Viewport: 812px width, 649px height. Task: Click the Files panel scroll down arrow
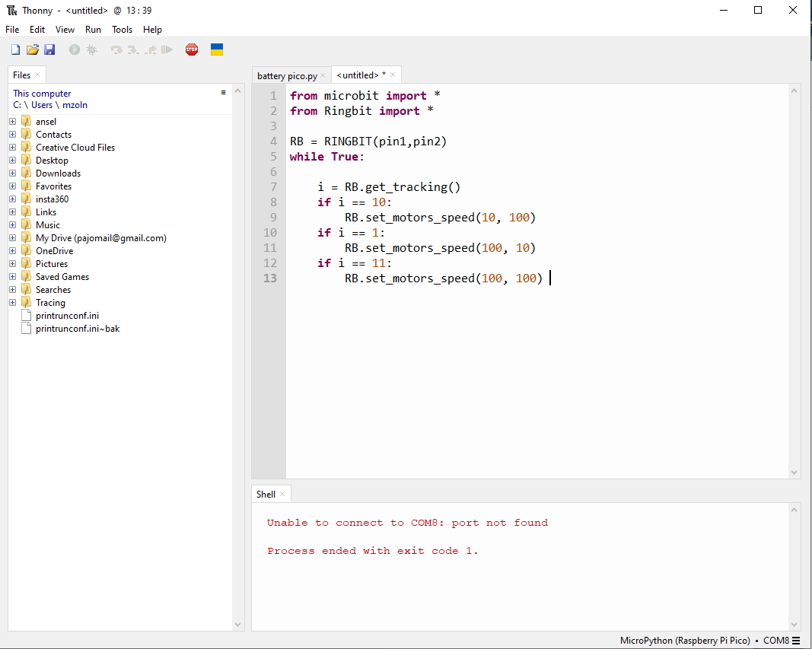(237, 625)
